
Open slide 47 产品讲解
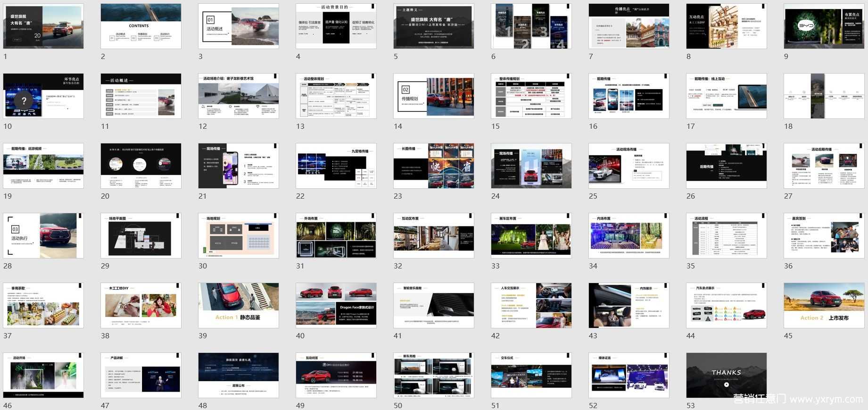coord(141,375)
